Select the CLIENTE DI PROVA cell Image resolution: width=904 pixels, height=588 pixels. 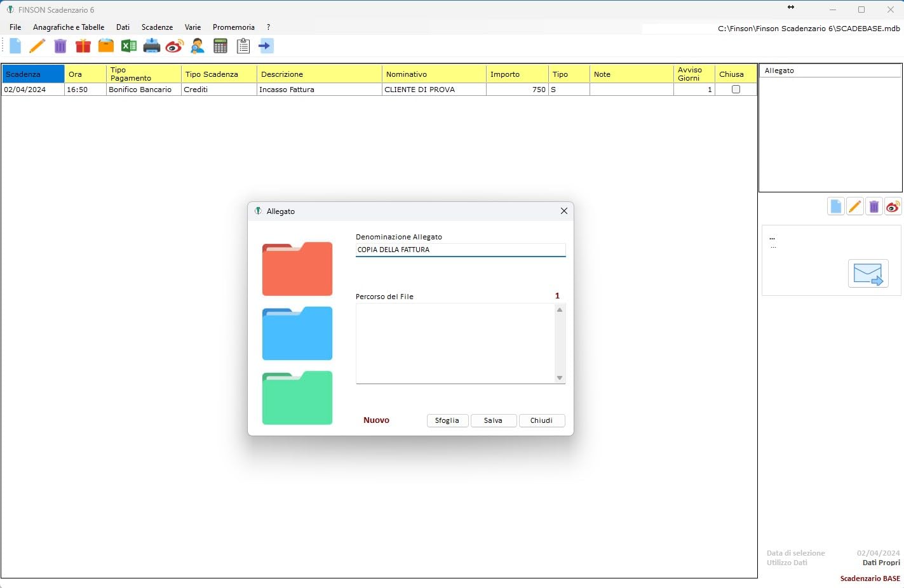(434, 90)
